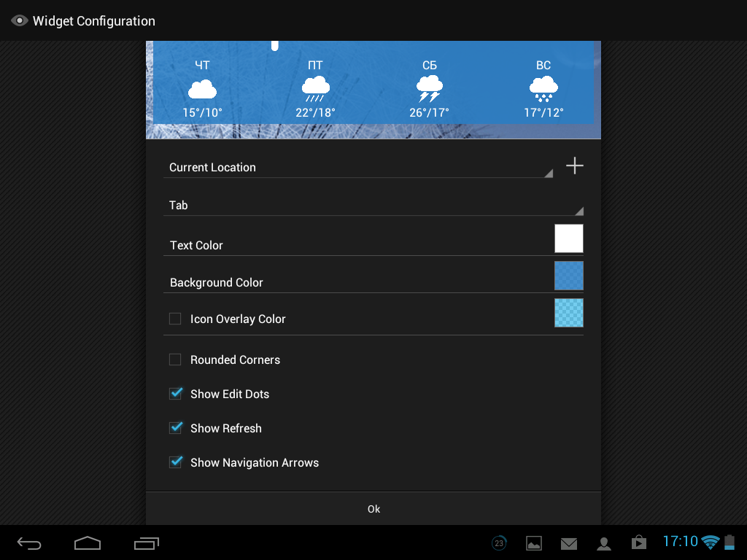
Task: Tap the 17°/12° Sunday temperature
Action: coord(543,113)
